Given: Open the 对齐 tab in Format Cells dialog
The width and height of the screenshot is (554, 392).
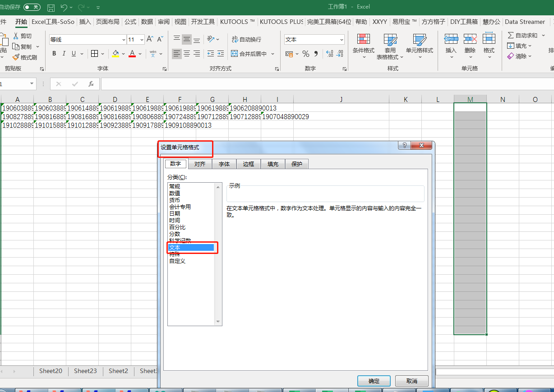Looking at the screenshot, I should pos(200,164).
